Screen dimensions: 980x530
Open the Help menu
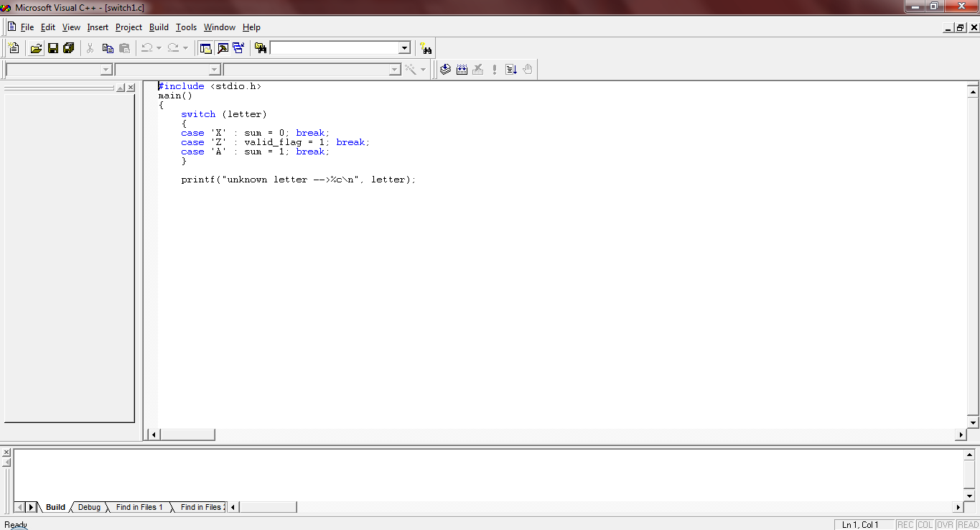pyautogui.click(x=251, y=27)
